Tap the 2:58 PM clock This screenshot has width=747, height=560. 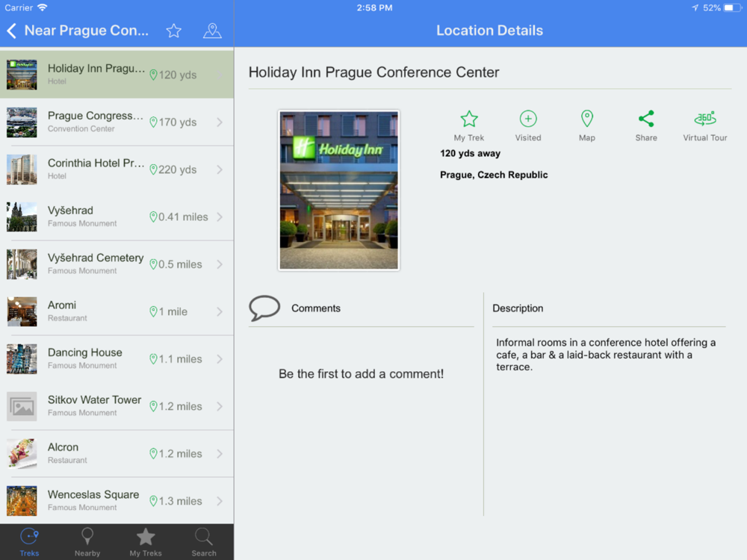click(x=374, y=7)
